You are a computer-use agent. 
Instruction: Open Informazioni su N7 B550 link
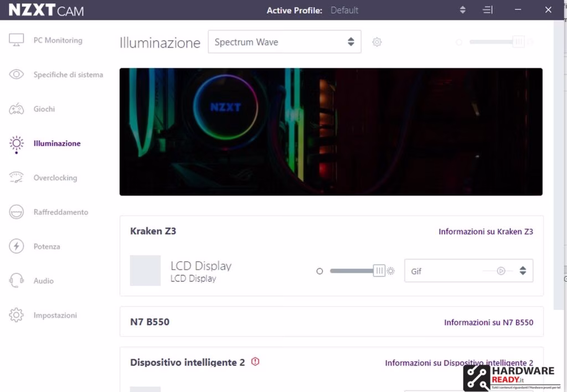pyautogui.click(x=488, y=322)
